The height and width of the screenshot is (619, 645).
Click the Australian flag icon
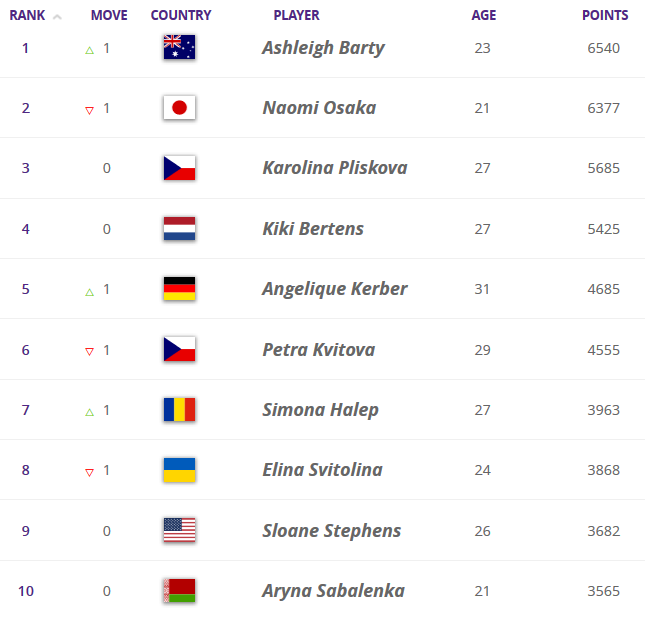point(179,47)
